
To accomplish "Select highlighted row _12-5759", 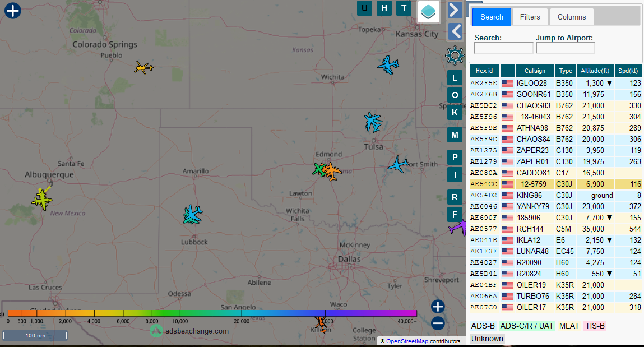I will coord(555,184).
